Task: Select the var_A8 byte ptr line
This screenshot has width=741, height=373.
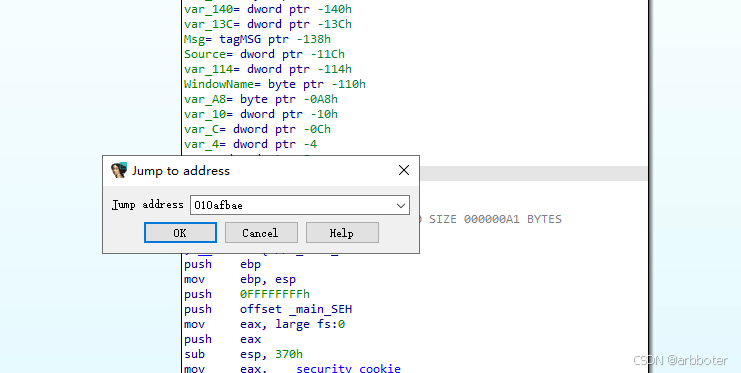Action: (x=261, y=99)
